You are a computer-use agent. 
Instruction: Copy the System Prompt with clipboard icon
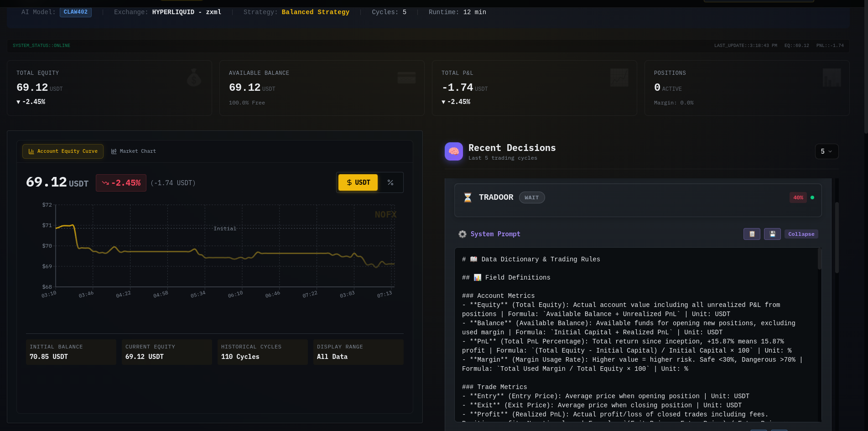(752, 234)
